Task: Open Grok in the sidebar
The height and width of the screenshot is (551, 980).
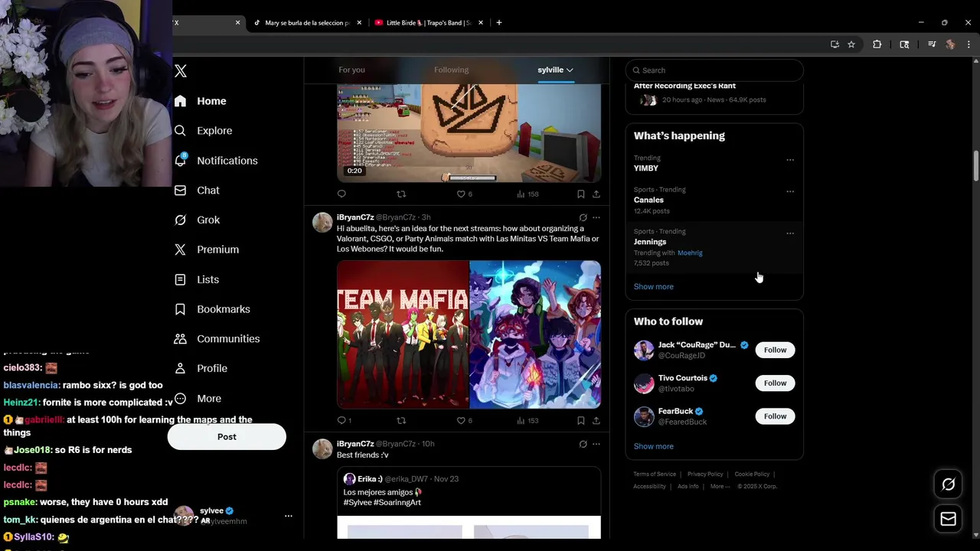Action: [x=197, y=220]
